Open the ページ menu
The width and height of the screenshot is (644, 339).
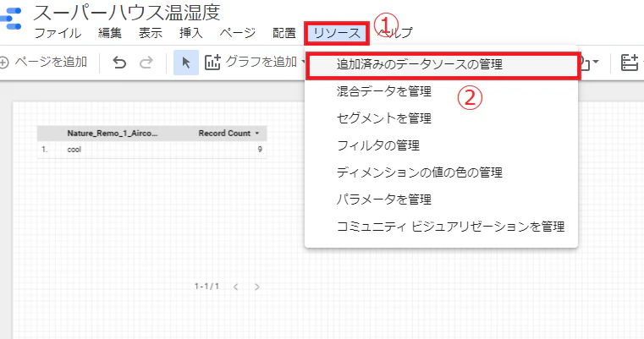[x=238, y=33]
